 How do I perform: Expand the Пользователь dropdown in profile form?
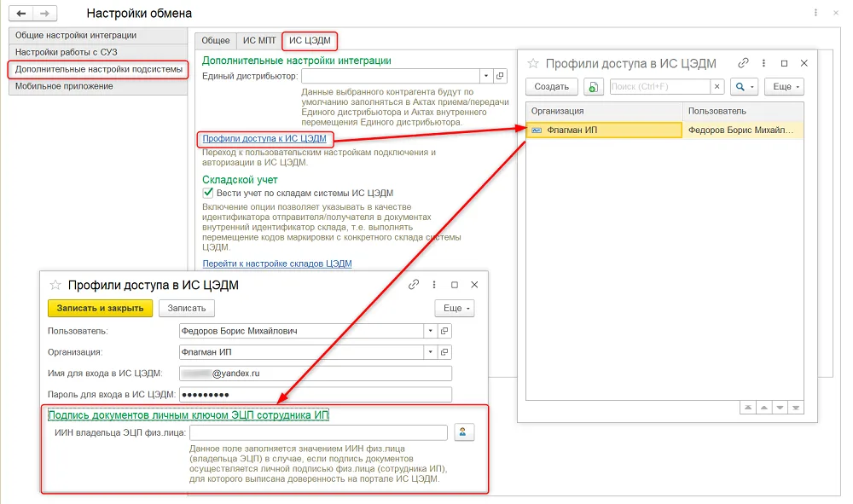[430, 331]
